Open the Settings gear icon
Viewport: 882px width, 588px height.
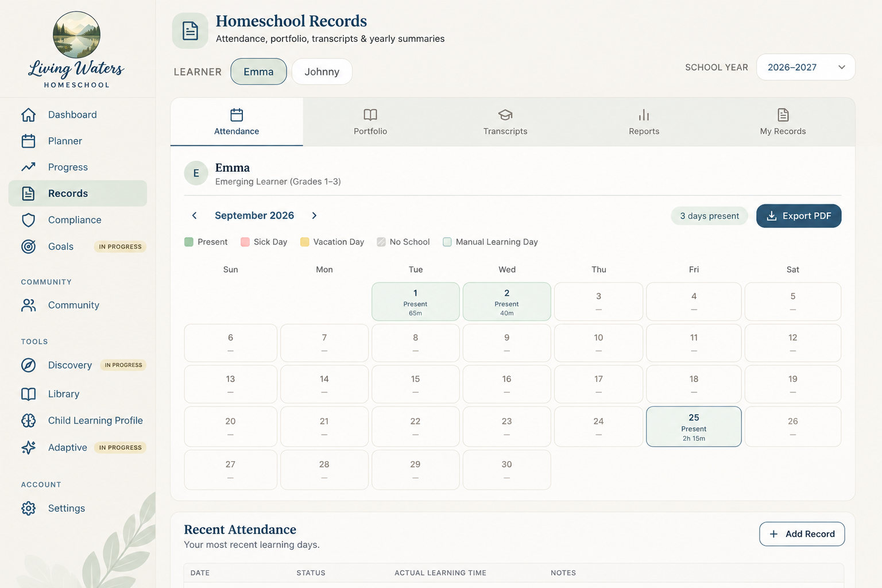(28, 508)
